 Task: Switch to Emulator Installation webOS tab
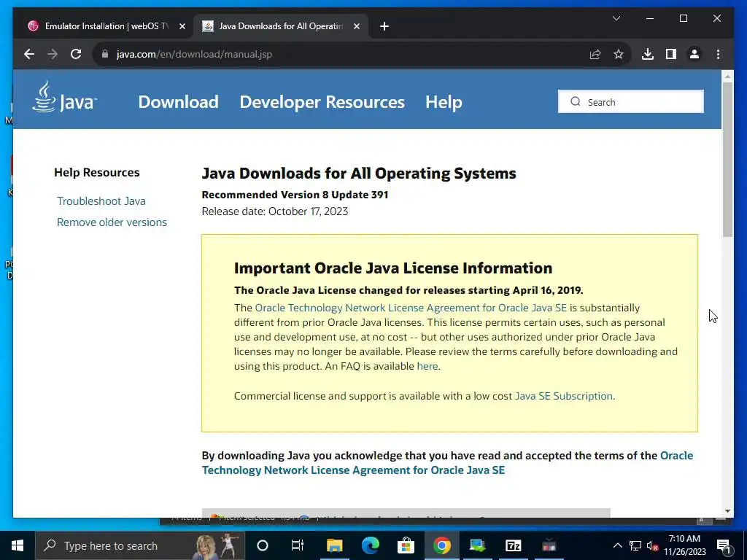click(x=107, y=26)
